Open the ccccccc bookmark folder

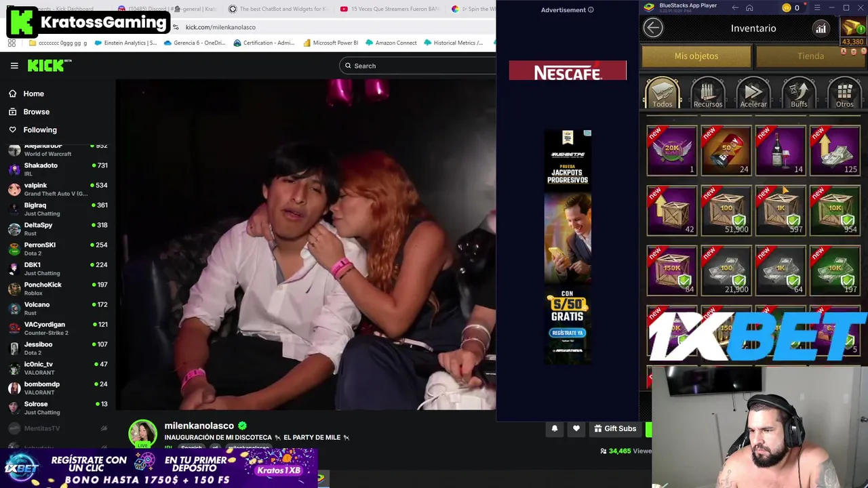[58, 43]
